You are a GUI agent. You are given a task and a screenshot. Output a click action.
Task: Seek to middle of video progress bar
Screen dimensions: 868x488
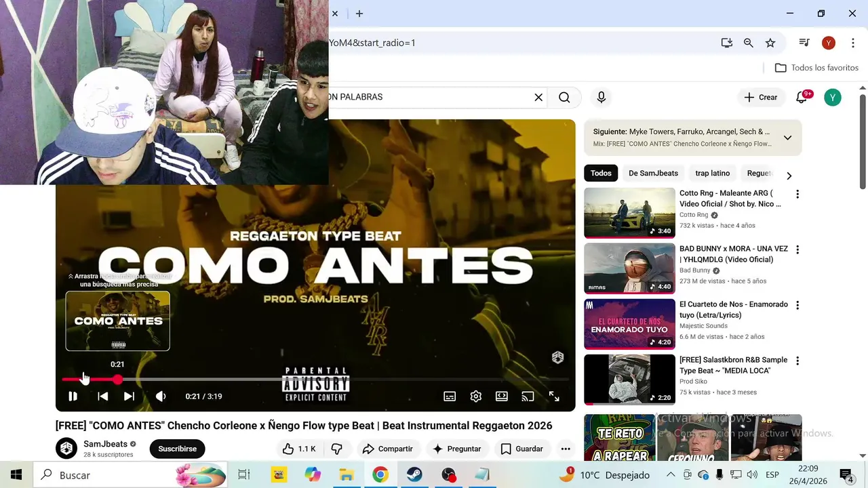coord(315,380)
